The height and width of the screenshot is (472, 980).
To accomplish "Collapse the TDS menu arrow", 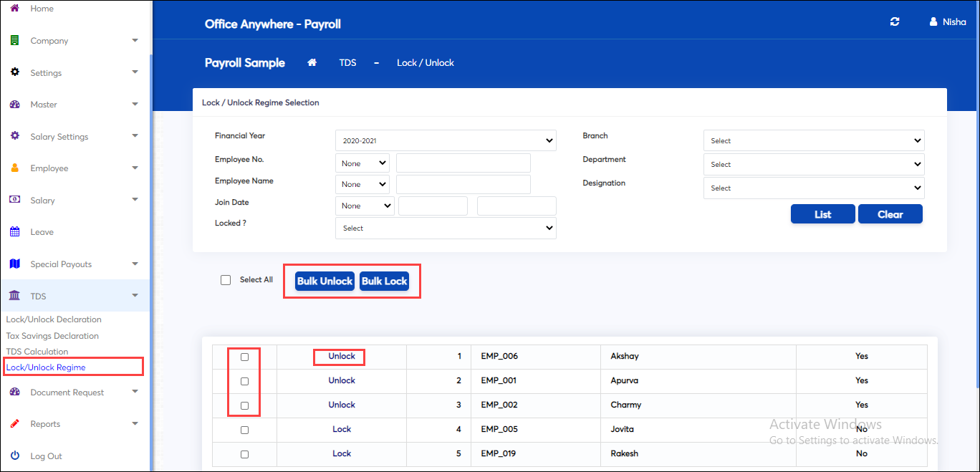I will click(x=135, y=296).
